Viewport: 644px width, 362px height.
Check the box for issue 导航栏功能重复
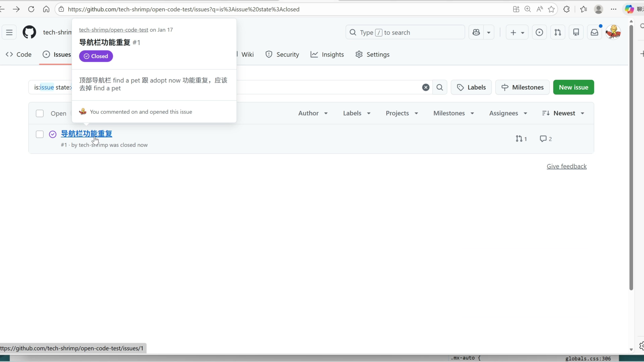(x=40, y=134)
